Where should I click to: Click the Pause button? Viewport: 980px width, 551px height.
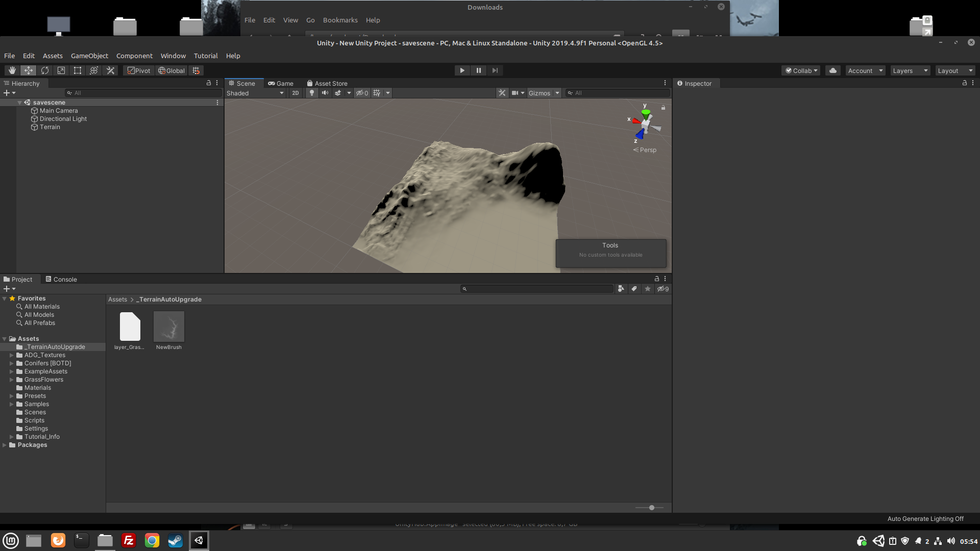(x=478, y=70)
